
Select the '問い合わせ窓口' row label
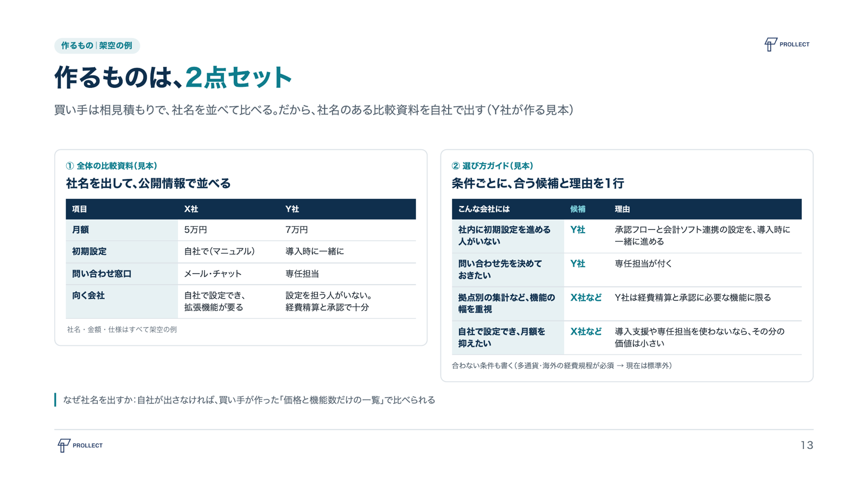point(102,274)
